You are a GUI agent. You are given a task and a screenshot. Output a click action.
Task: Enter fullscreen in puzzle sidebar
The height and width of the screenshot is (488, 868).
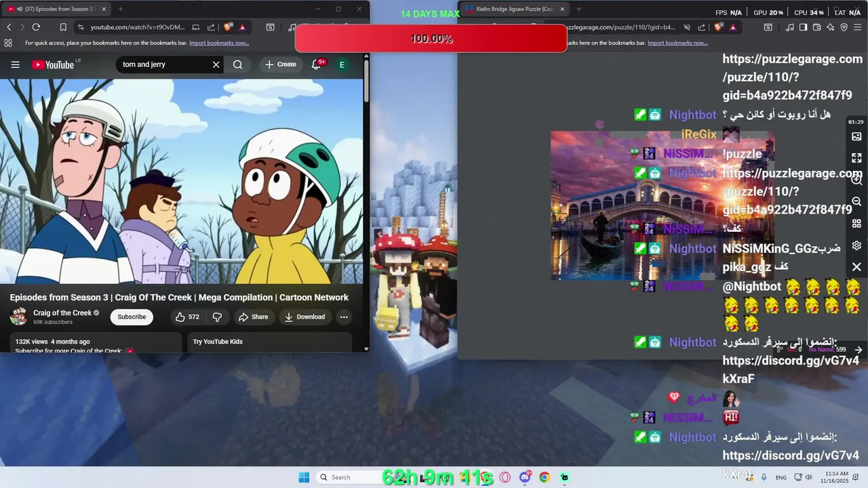(x=856, y=158)
